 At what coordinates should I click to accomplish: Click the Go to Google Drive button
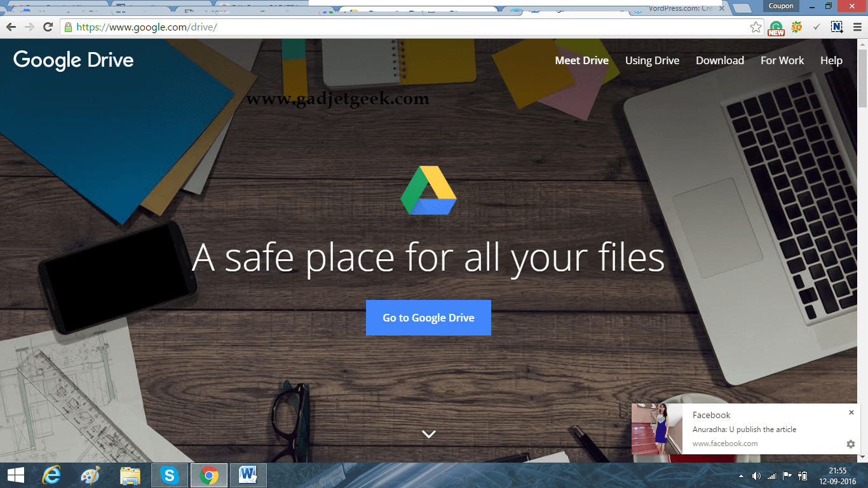(x=428, y=318)
